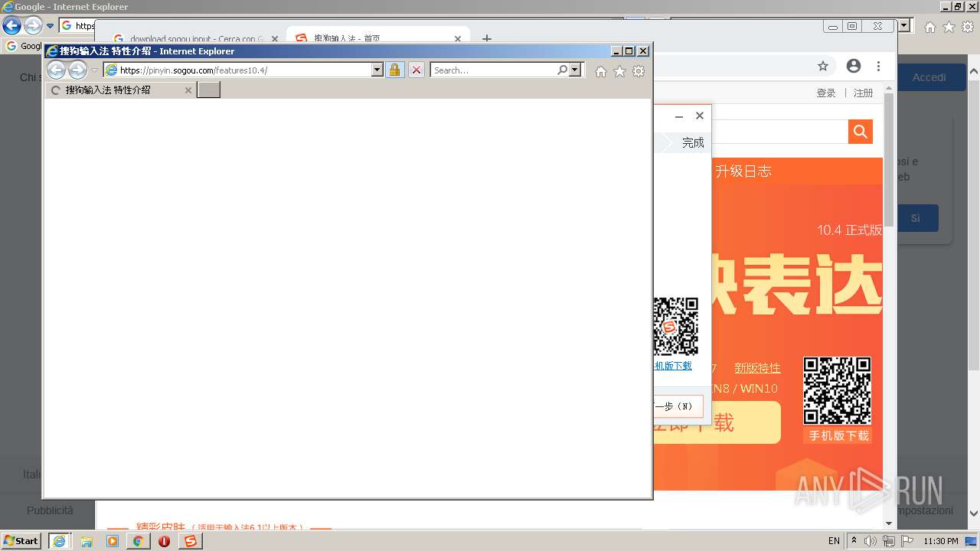This screenshot has width=980, height=551.
Task: Open Home in front IE window
Action: tap(600, 71)
